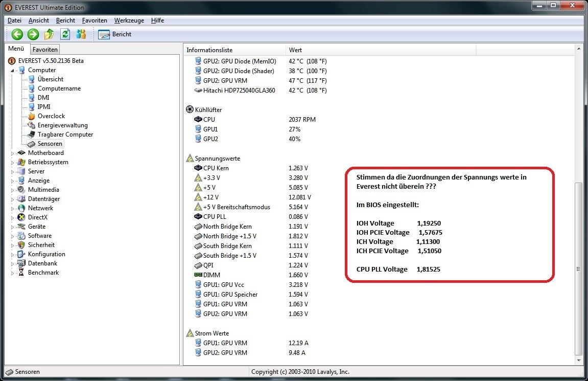
Task: Select EVEREST v5.50.2136 Beta root node
Action: click(x=51, y=61)
